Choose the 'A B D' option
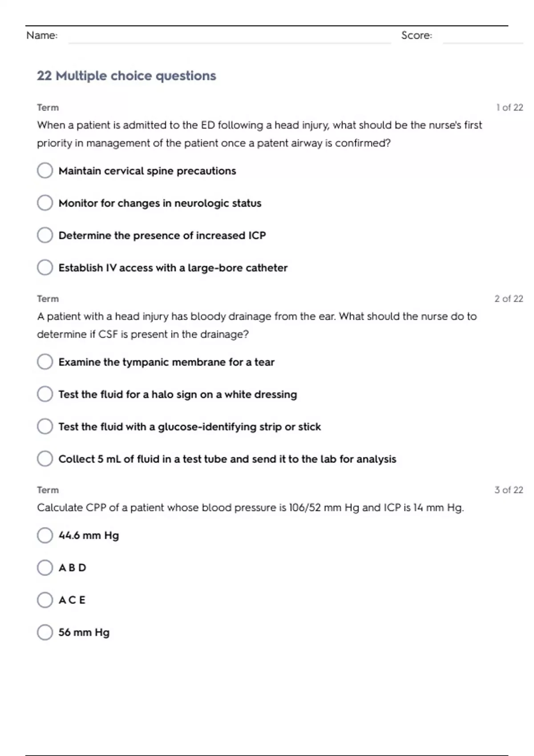This screenshot has height=756, width=534. tap(45, 567)
